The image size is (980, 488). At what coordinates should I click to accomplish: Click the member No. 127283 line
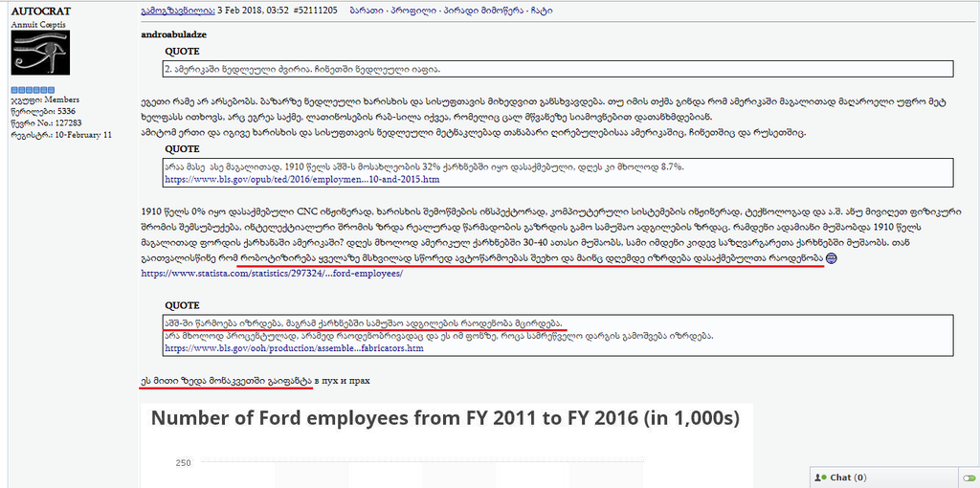pos(46,123)
